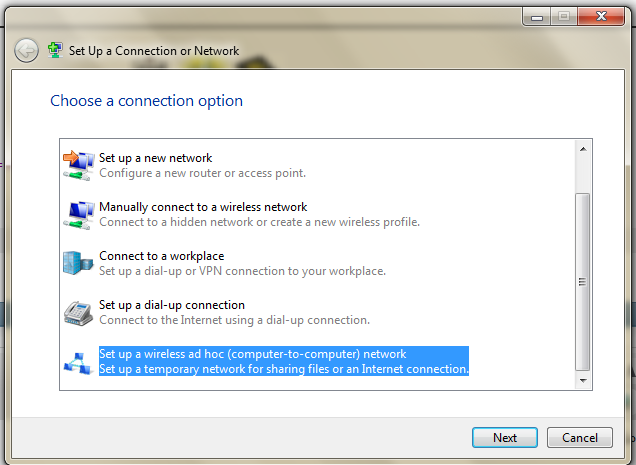
Task: Click 'Set up a dial-up or VPN connection' description
Action: pyautogui.click(x=242, y=271)
